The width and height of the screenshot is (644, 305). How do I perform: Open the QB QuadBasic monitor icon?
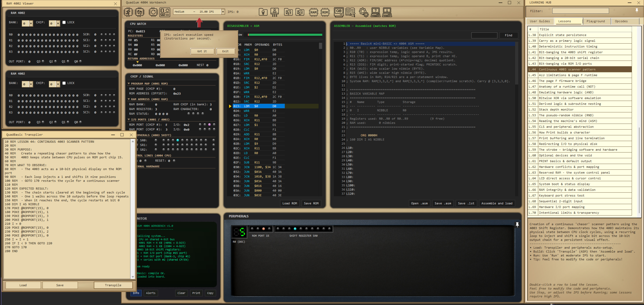pos(339,12)
